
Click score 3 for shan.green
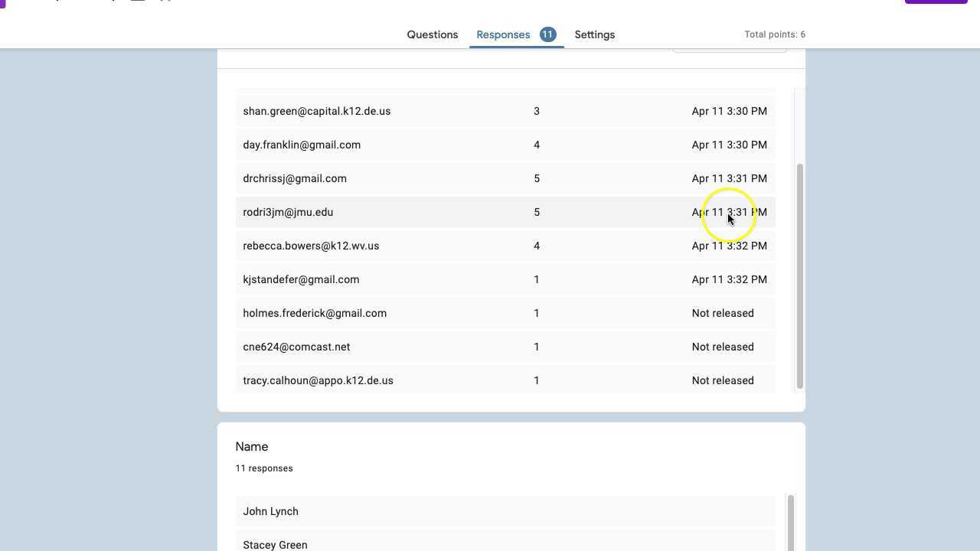point(537,111)
